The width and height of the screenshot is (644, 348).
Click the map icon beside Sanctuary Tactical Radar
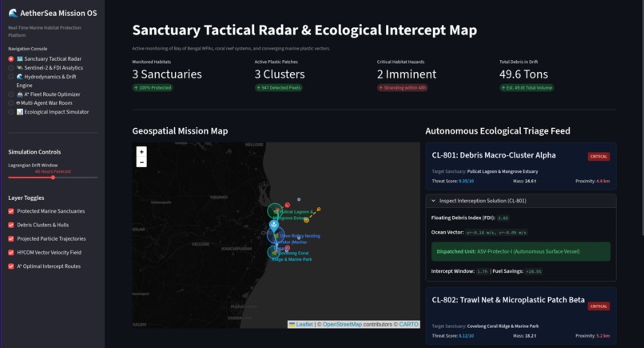click(x=20, y=59)
